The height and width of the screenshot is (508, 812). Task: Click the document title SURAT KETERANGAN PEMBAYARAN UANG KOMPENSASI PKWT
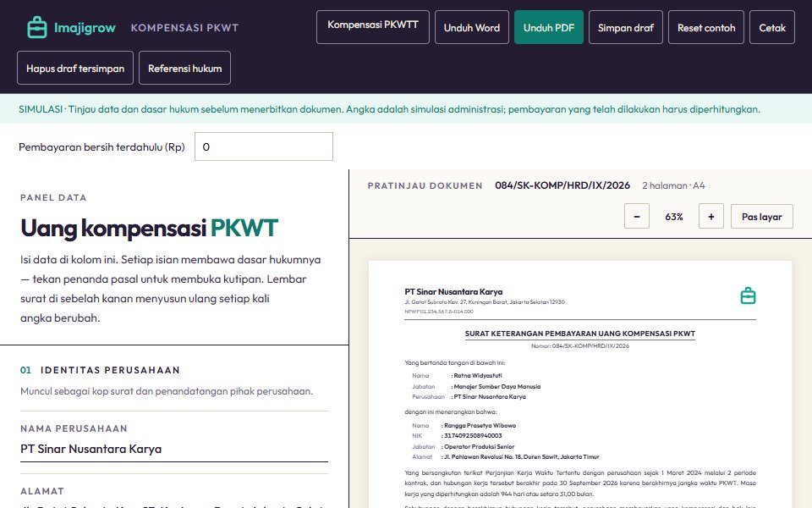(580, 334)
